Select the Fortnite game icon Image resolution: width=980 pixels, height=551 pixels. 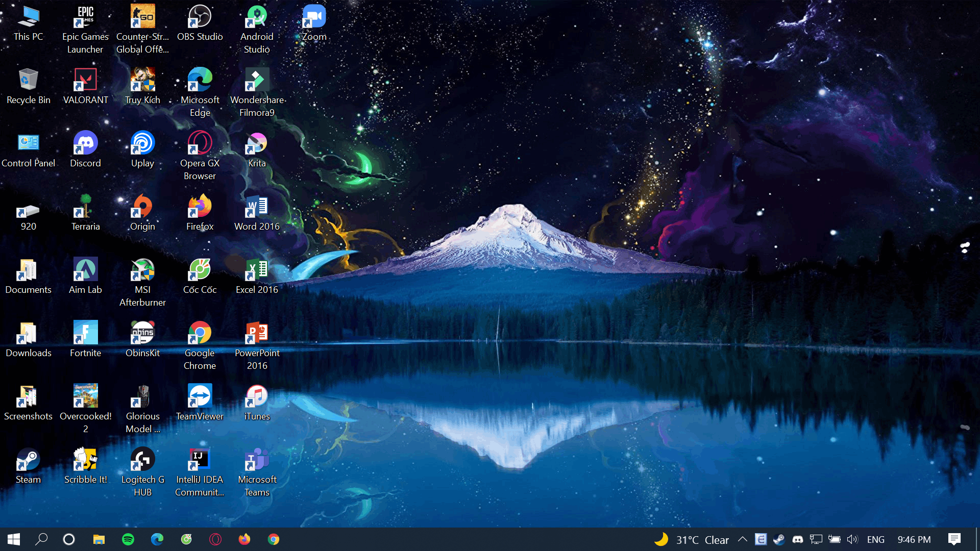tap(85, 340)
